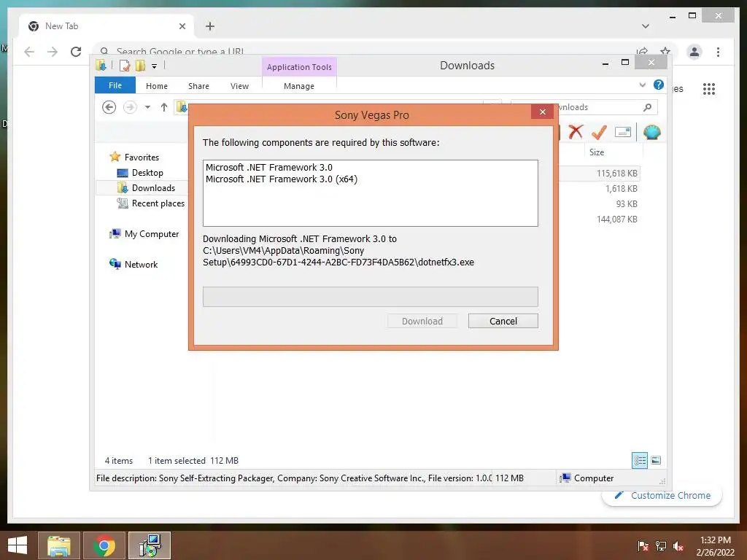Select the file sized 144,087 KB
Screen dimensions: 747x560
(617, 219)
